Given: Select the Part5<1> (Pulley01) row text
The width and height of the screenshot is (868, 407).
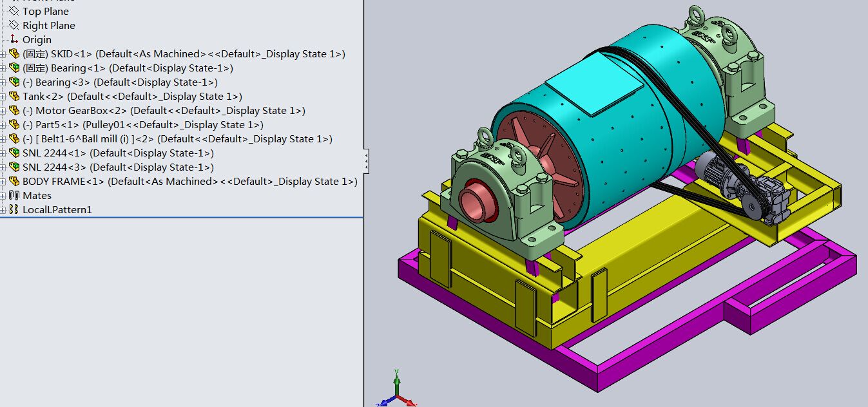Looking at the screenshot, I should click(143, 125).
